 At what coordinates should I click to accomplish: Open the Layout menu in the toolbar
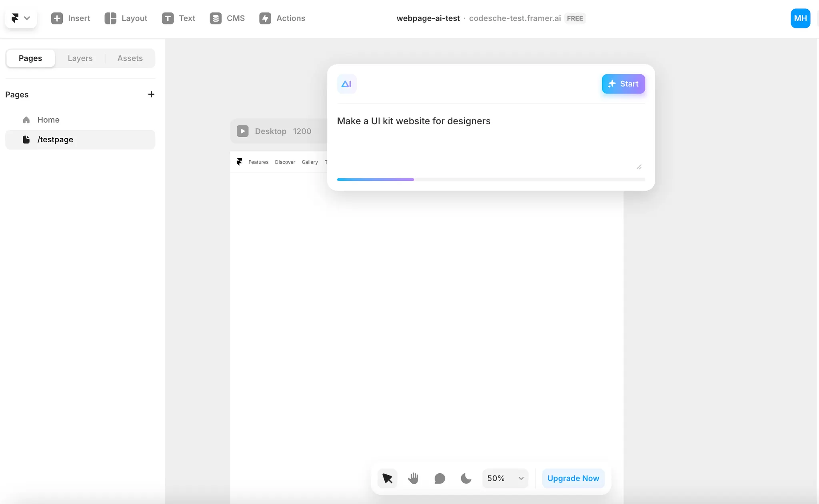pyautogui.click(x=126, y=18)
